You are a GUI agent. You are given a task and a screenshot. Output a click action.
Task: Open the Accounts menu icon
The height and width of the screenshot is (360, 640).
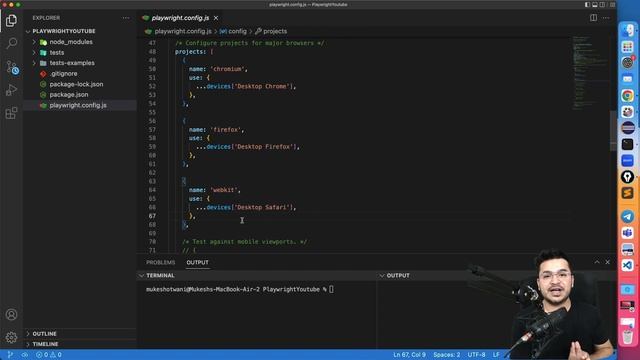11,315
